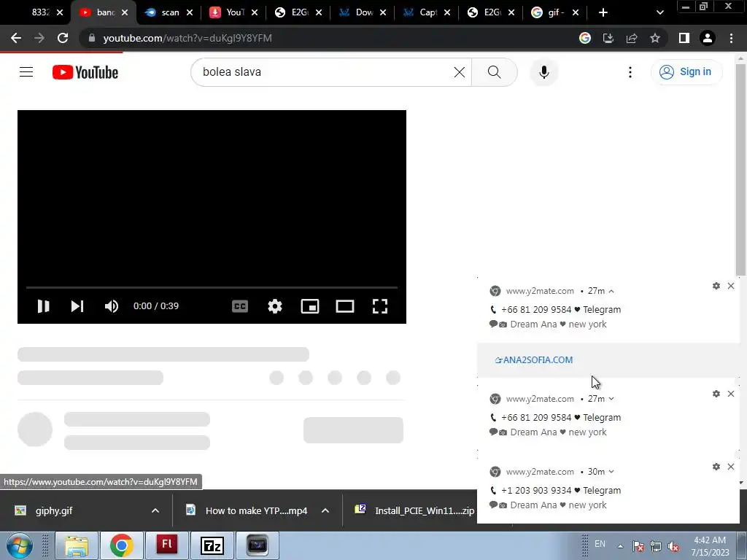747x560 pixels.
Task: Go back to previous page
Action: [16, 38]
